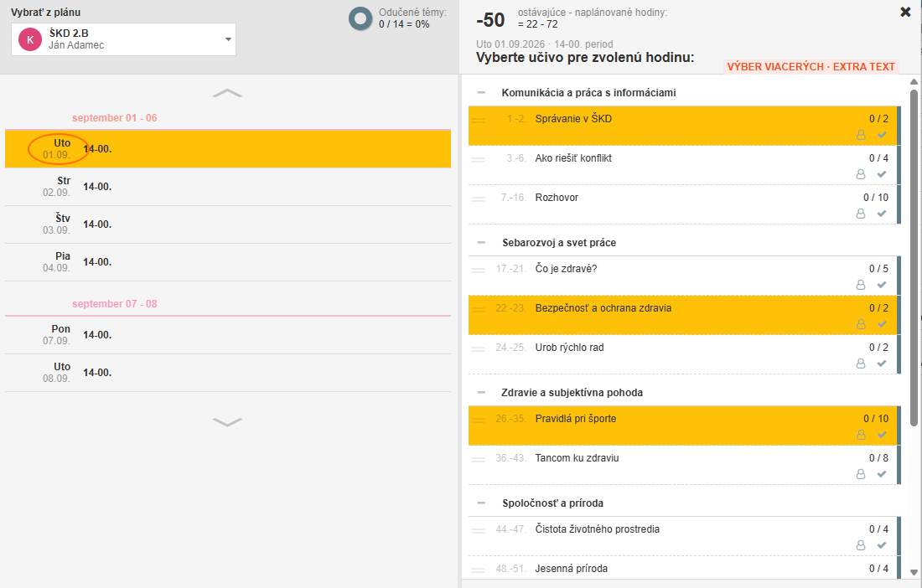Click the person icon for Urob rýchlo rad
922x588 pixels.
[860, 364]
